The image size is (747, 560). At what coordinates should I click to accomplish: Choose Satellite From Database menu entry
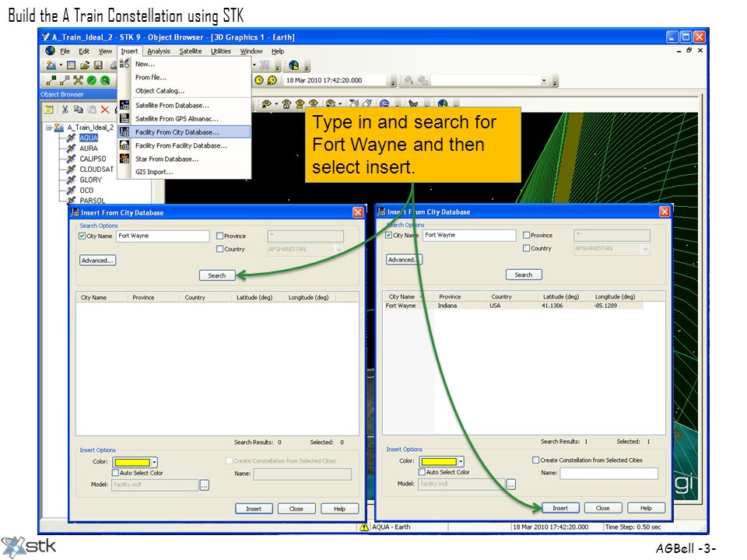tap(184, 105)
